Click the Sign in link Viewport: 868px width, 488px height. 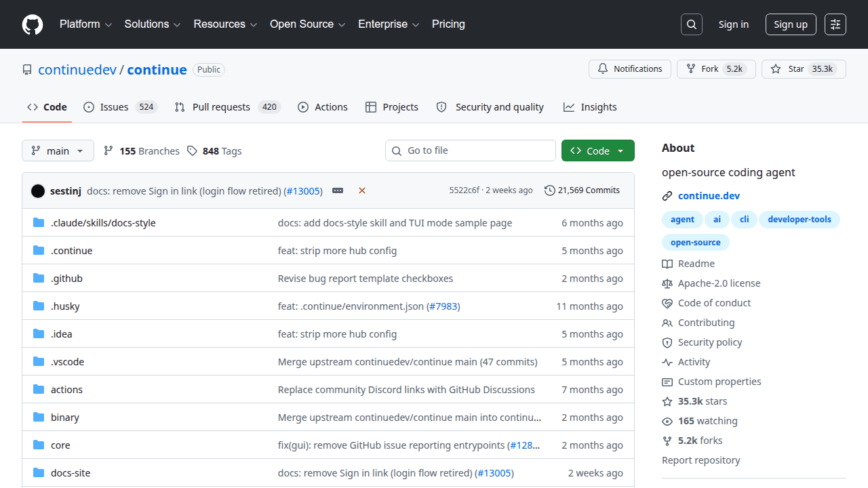(x=734, y=24)
